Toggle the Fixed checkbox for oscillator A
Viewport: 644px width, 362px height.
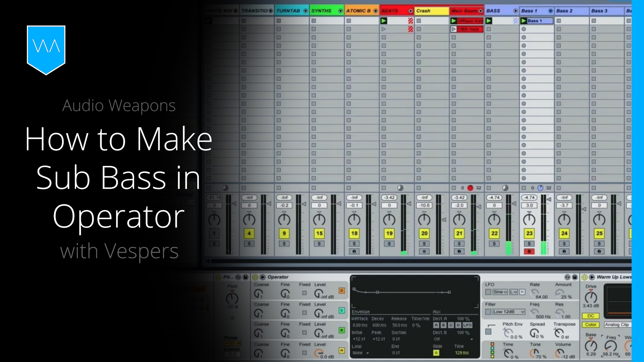tap(305, 353)
